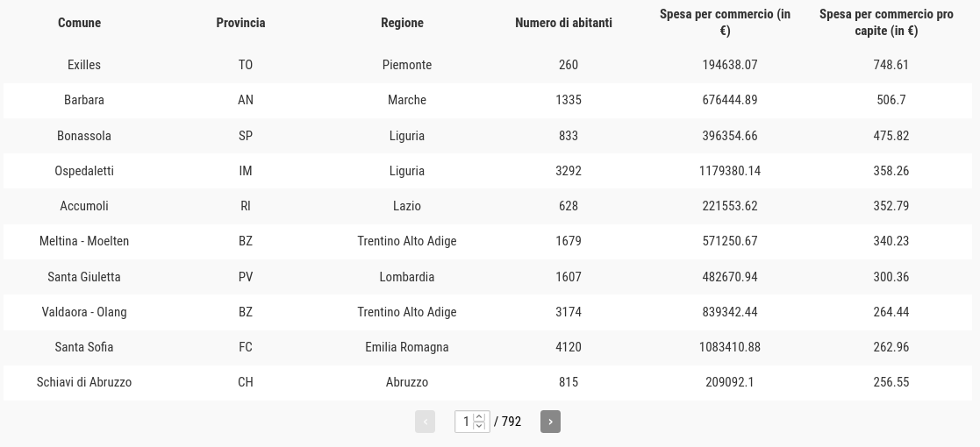Select the Exilles comune cell

click(83, 65)
